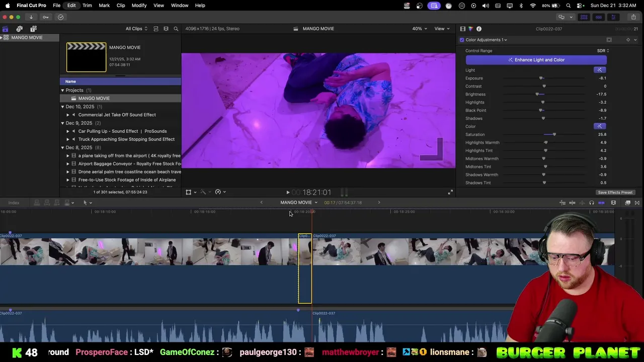Open the Titles and Generators sidebar
Viewport: 644px width, 362px height.
pyautogui.click(x=33, y=29)
